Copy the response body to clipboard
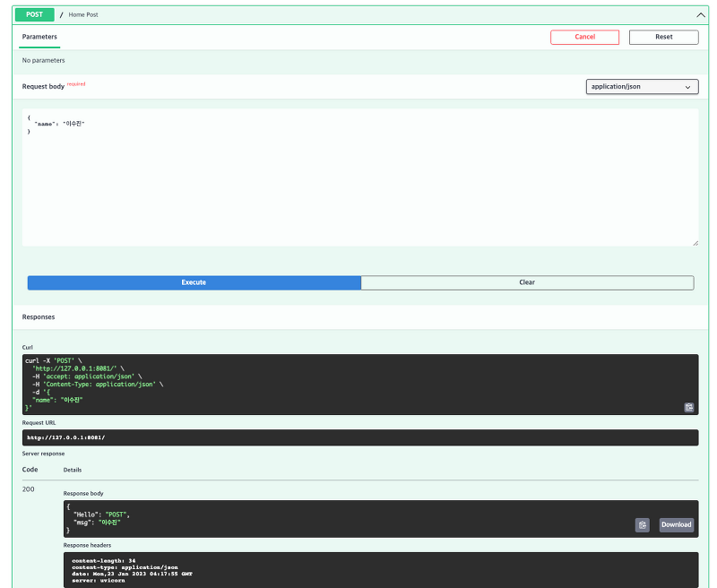 click(x=642, y=524)
